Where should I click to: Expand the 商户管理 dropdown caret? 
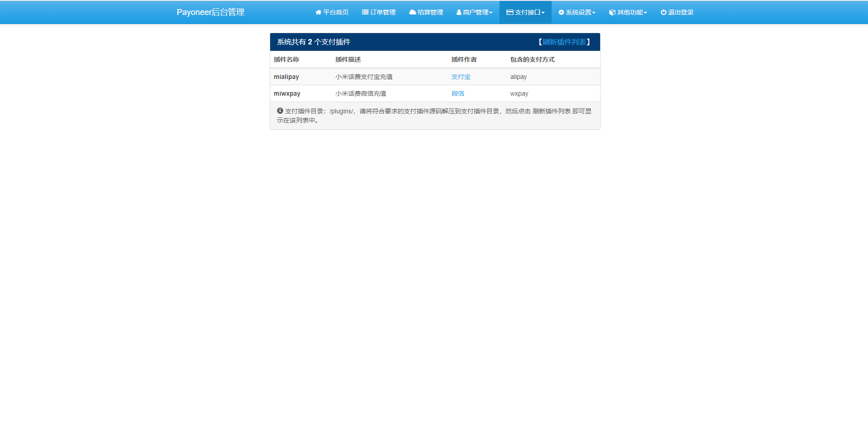tap(491, 13)
